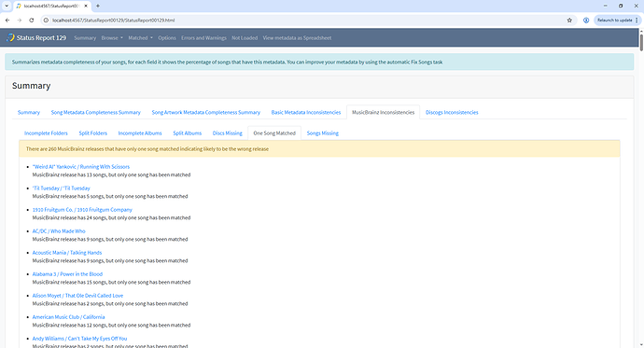Expand the Browse dropdown menu
This screenshot has width=644, height=348.
click(x=112, y=37)
